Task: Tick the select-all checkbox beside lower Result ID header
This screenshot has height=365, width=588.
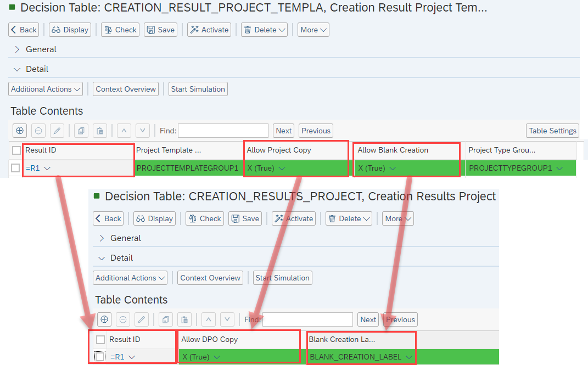Action: tap(100, 340)
